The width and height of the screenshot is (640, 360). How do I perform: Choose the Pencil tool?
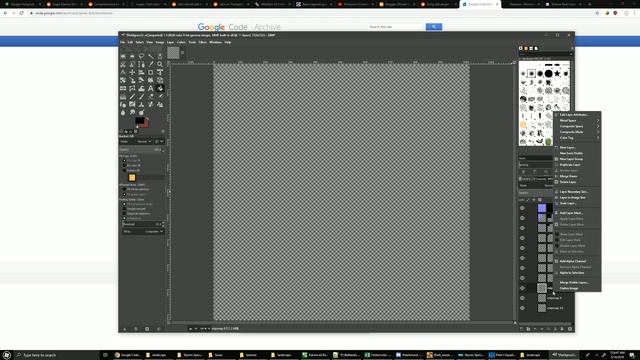(132, 96)
